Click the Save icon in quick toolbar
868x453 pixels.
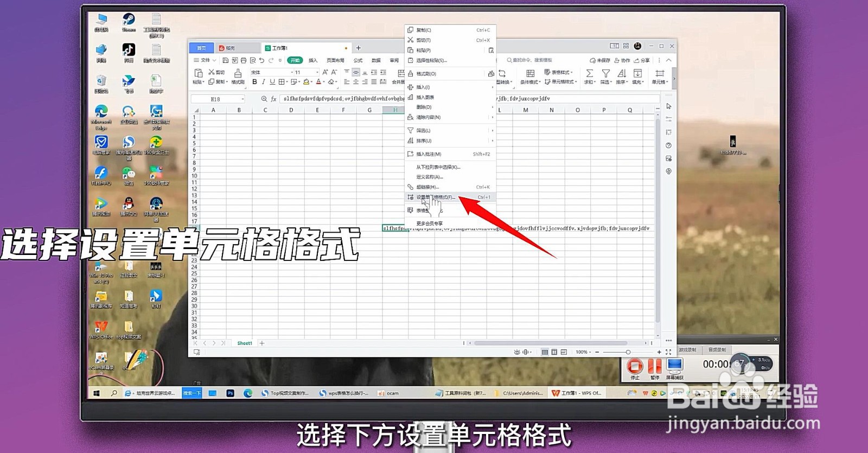226,60
